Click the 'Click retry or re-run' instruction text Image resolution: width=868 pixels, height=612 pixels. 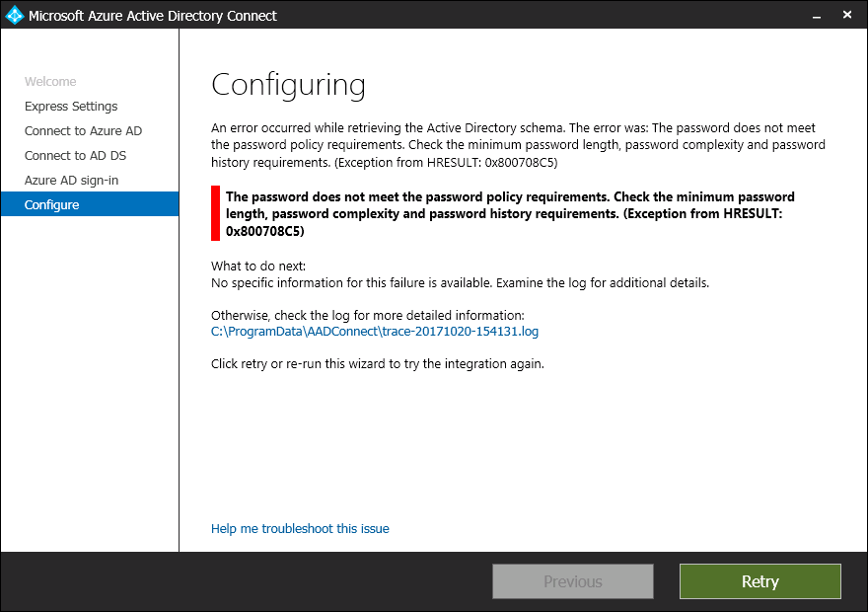[x=377, y=363]
